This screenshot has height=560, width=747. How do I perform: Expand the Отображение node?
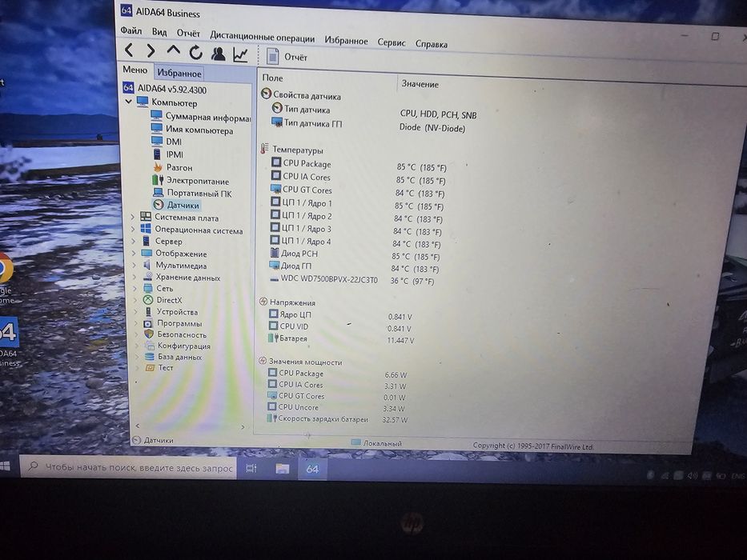click(135, 253)
